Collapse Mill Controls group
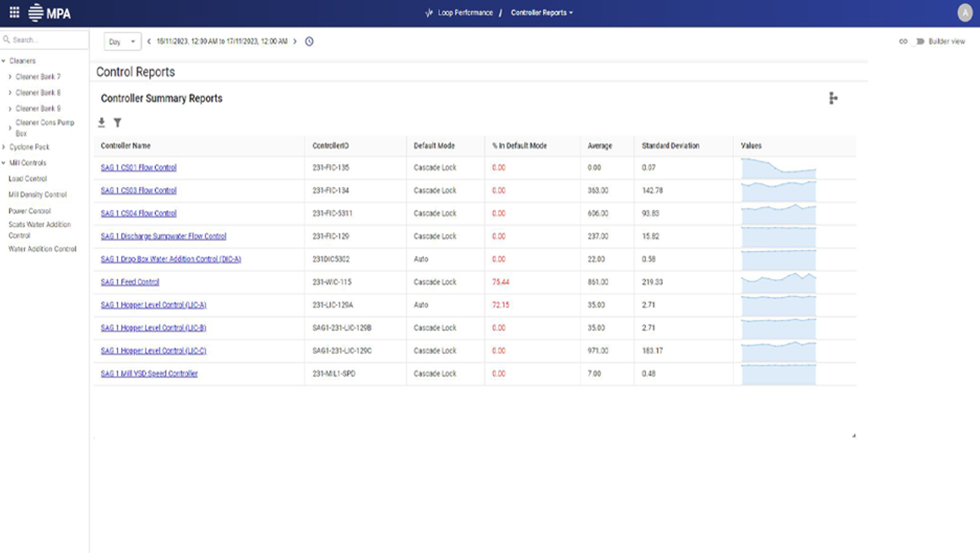The height and width of the screenshot is (553, 980). click(4, 163)
